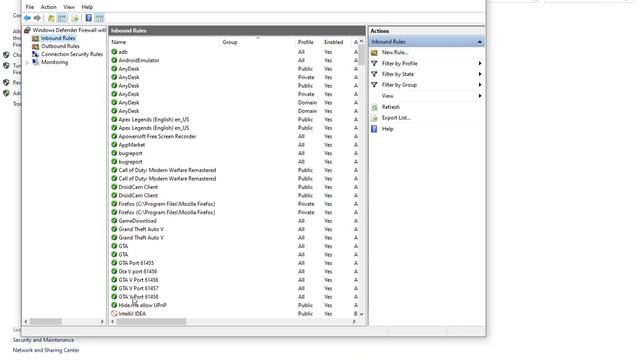Click the green check icon beside AppMarket
The width and height of the screenshot is (640, 360).
[x=114, y=144]
